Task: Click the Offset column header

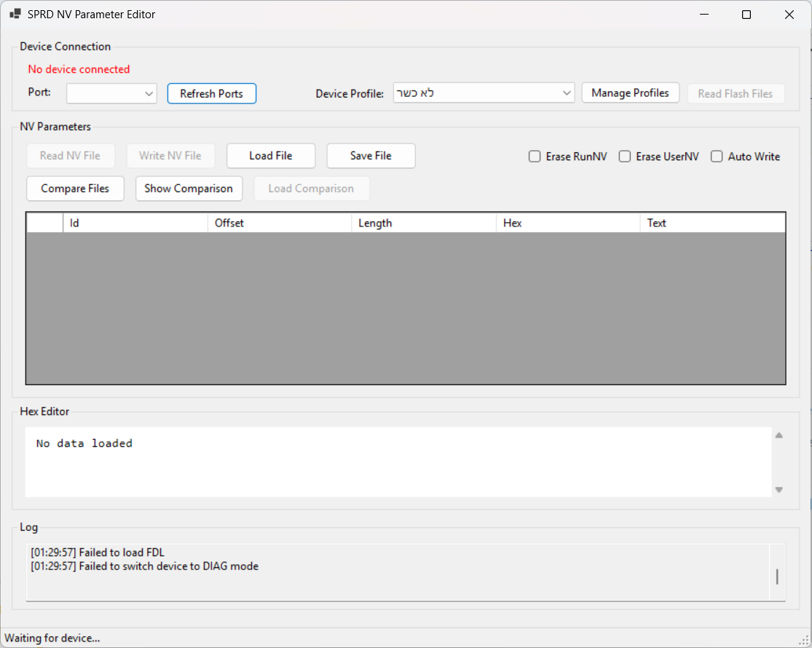Action: click(279, 223)
